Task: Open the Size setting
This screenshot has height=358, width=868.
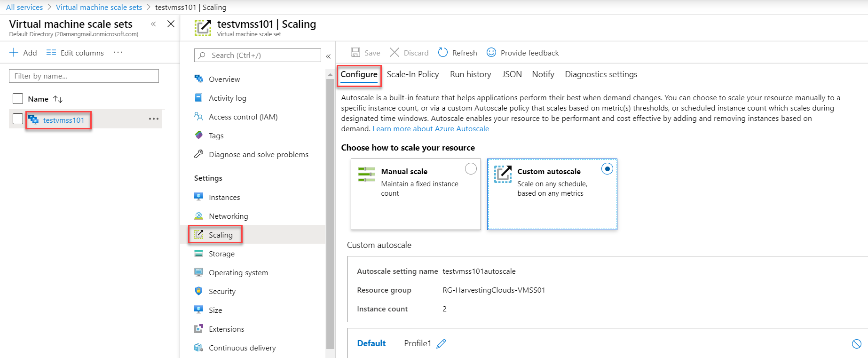Action: click(x=215, y=310)
